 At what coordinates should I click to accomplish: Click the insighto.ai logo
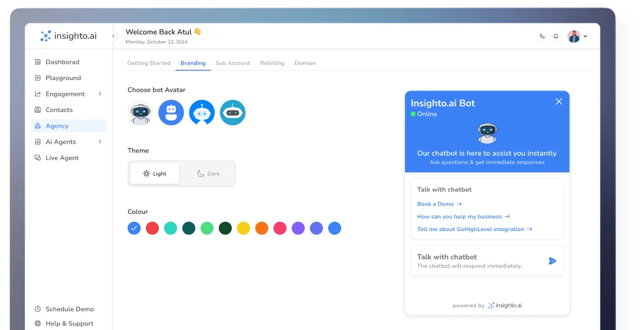tap(68, 36)
